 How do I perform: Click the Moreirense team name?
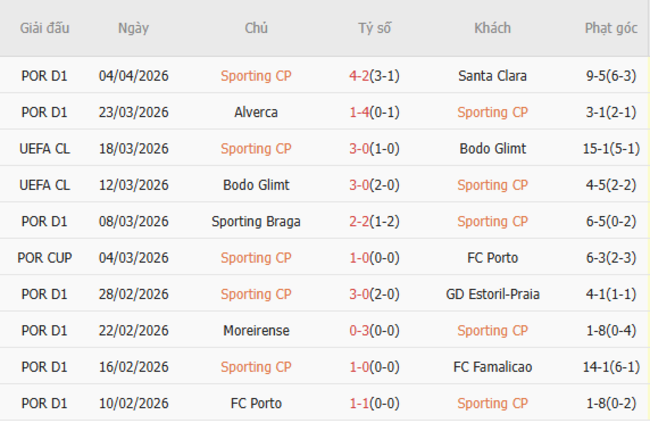256,330
